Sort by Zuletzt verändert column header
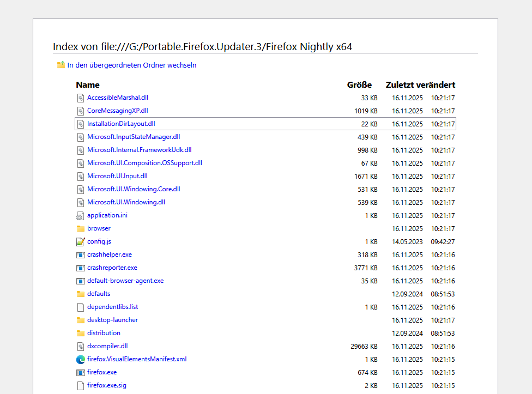The image size is (532, 394). [x=420, y=85]
